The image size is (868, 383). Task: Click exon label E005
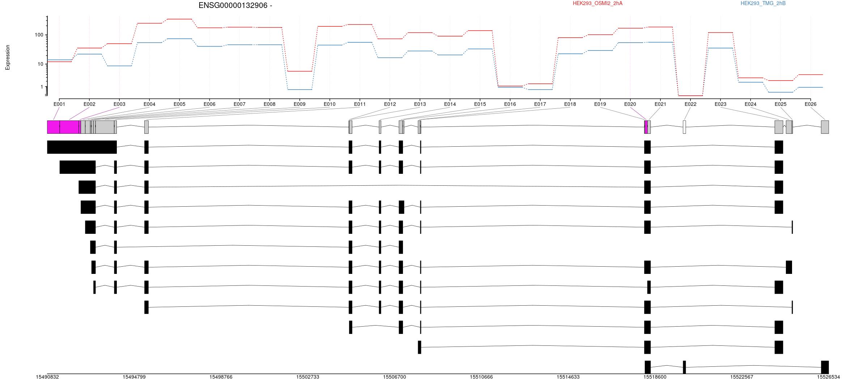click(179, 104)
